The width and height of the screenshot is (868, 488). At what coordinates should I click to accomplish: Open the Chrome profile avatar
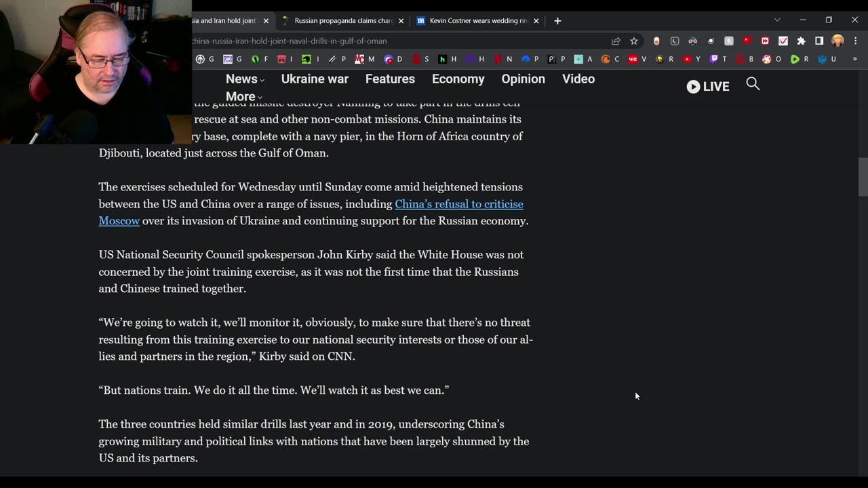[837, 41]
